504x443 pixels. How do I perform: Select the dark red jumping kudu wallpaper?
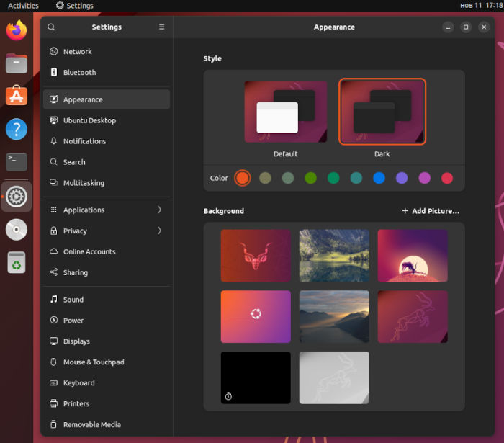click(x=413, y=317)
